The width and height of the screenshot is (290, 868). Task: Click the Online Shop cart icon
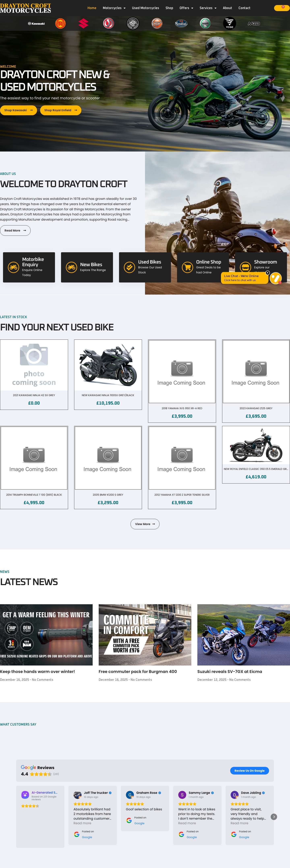[x=187, y=267]
